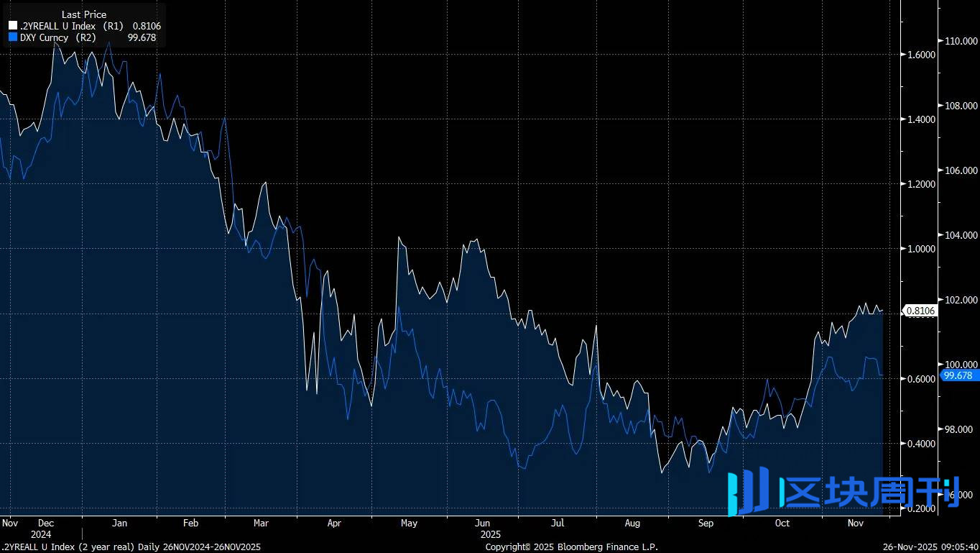Click the chart title with Daily date range
The height and width of the screenshot is (553, 980).
coord(131,547)
